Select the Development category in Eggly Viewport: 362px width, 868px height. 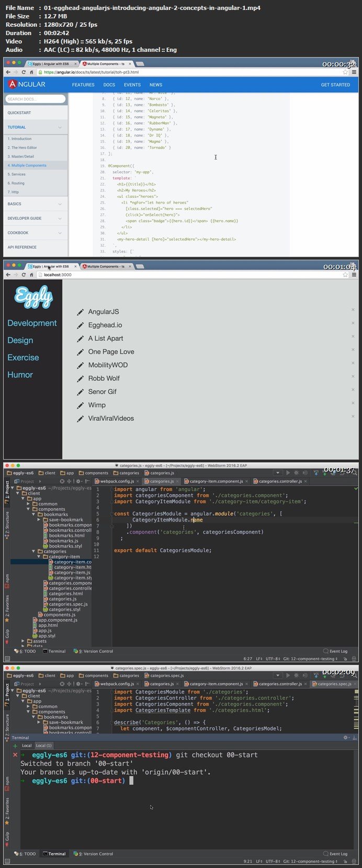click(32, 323)
